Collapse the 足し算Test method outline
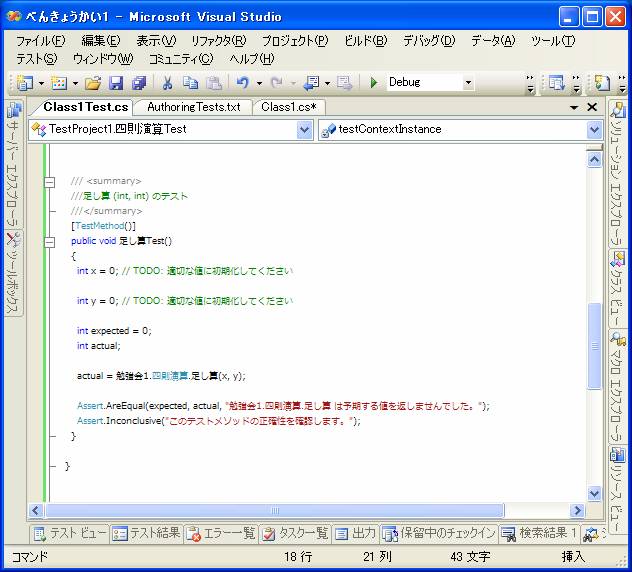 pyautogui.click(x=49, y=241)
